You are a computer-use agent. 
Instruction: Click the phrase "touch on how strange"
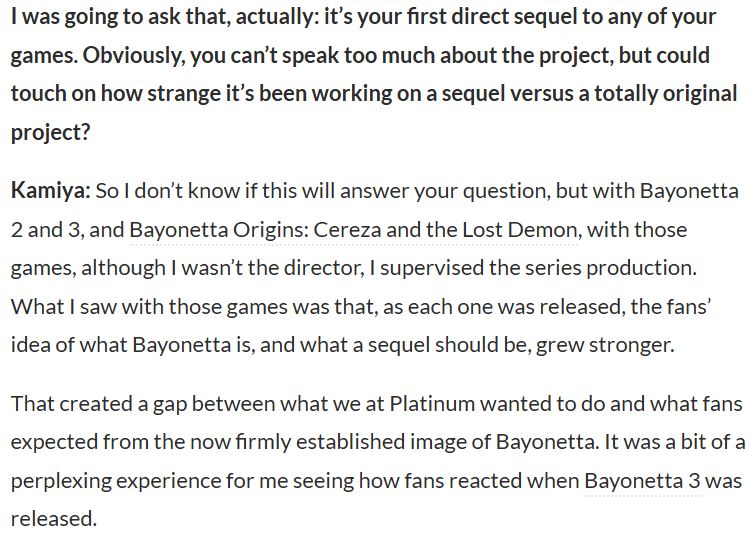pyautogui.click(x=118, y=94)
